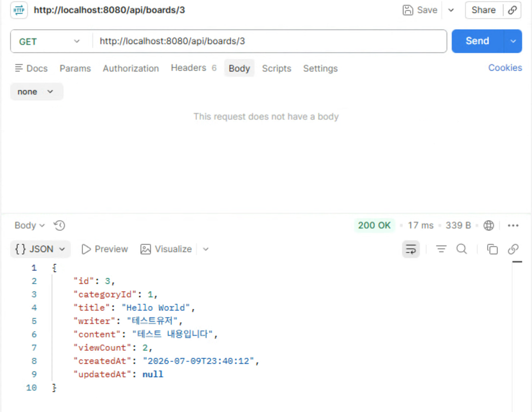Switch to the Authorization tab
532x412 pixels.
tap(131, 69)
